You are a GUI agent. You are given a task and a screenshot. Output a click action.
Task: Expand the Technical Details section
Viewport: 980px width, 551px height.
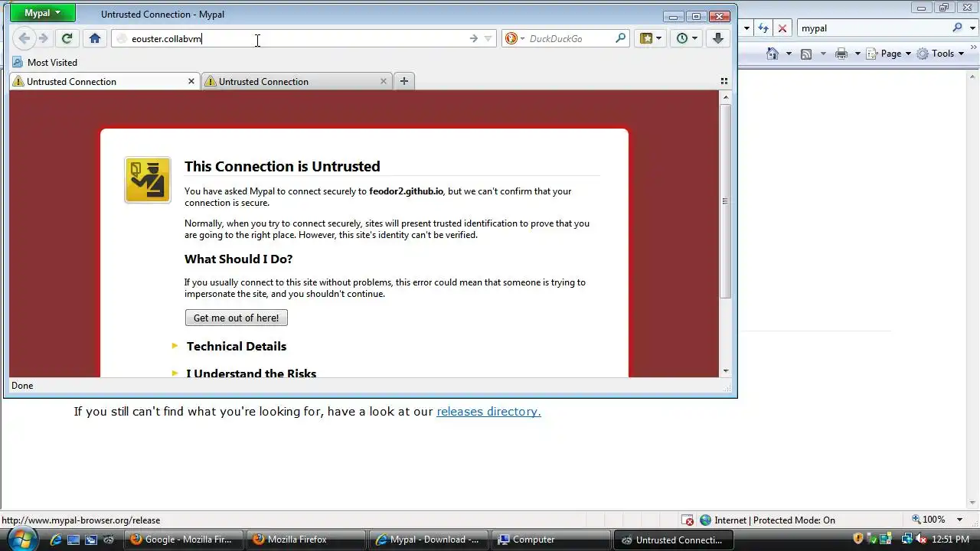click(x=237, y=346)
